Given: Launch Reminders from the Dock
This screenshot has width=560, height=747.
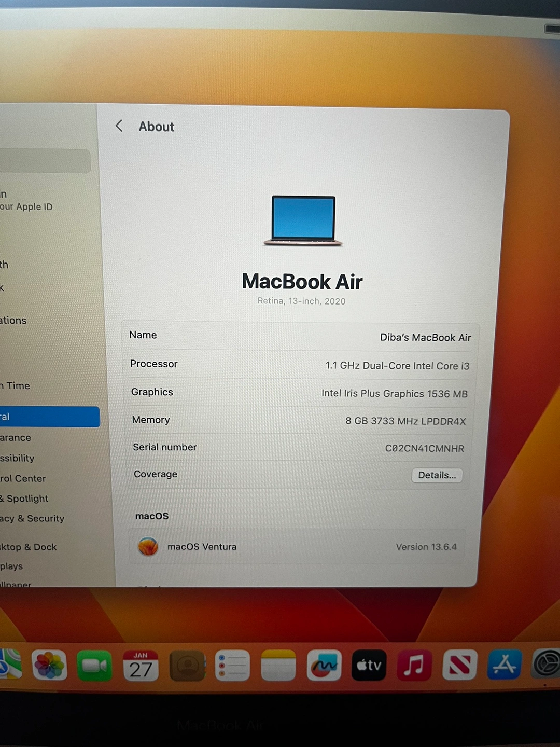Looking at the screenshot, I should pyautogui.click(x=232, y=666).
